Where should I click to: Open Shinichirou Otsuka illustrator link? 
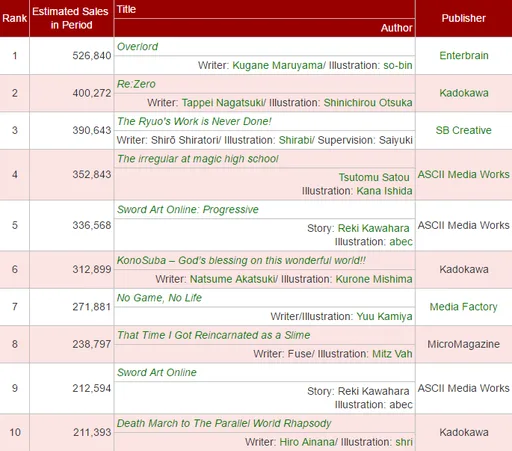(x=368, y=103)
